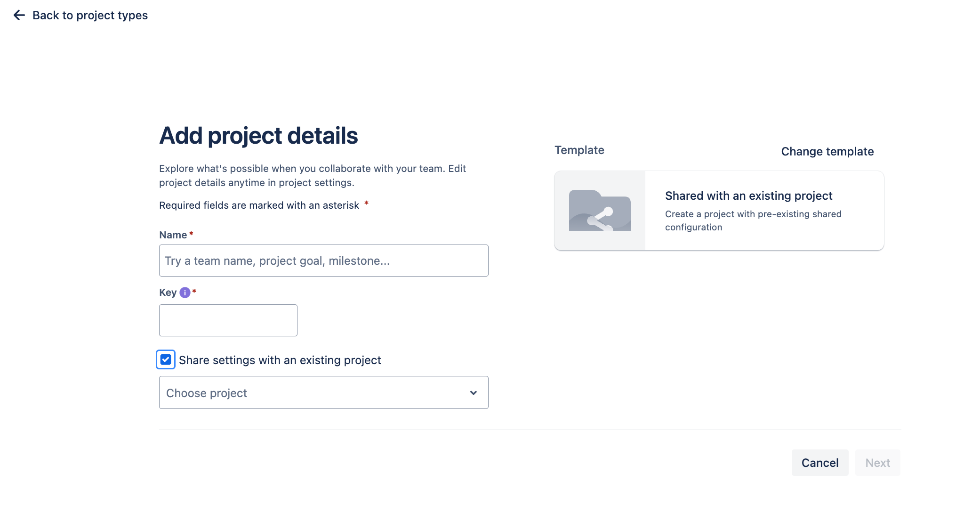Click the shared folder template icon
The height and width of the screenshot is (522, 980).
tap(600, 211)
